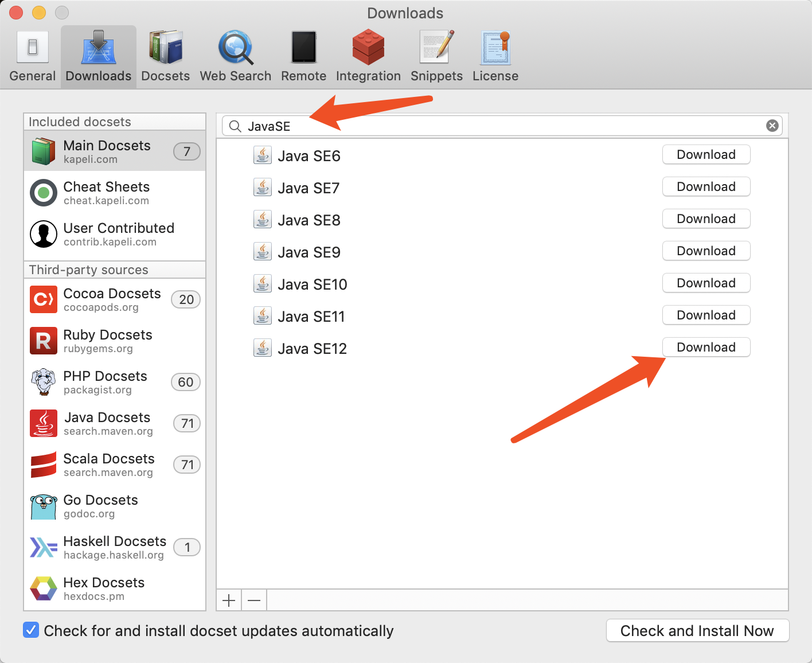Screen dimensions: 812x663
Task: Select the Cocoa Docsets red icon
Action: point(44,299)
